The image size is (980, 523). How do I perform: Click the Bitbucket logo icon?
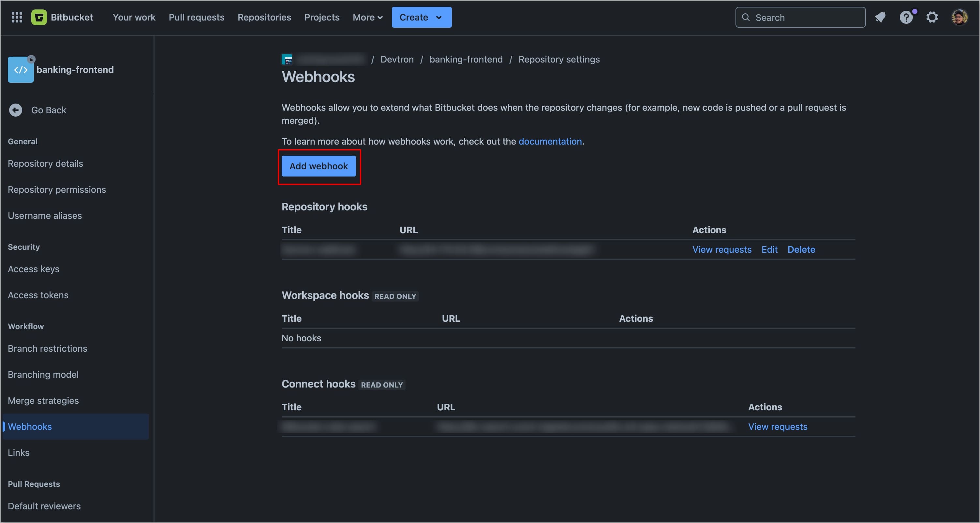pyautogui.click(x=39, y=18)
